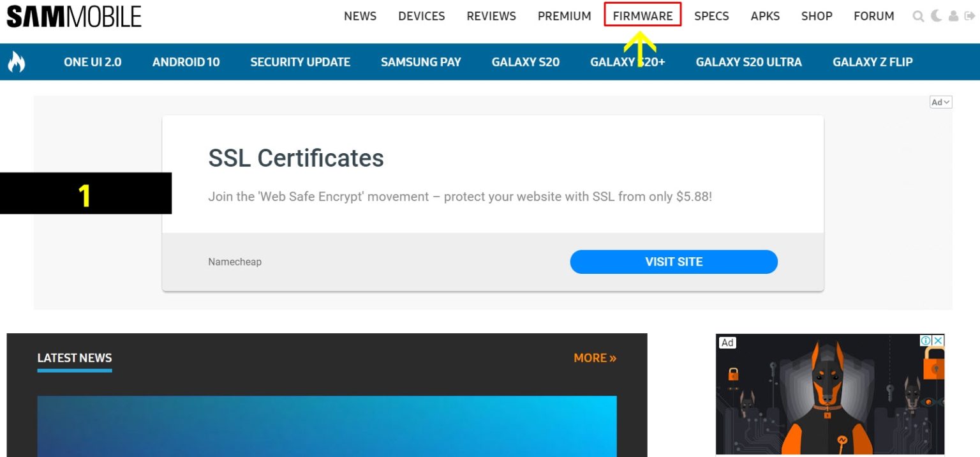Click the sign-in arrow icon

click(970, 17)
